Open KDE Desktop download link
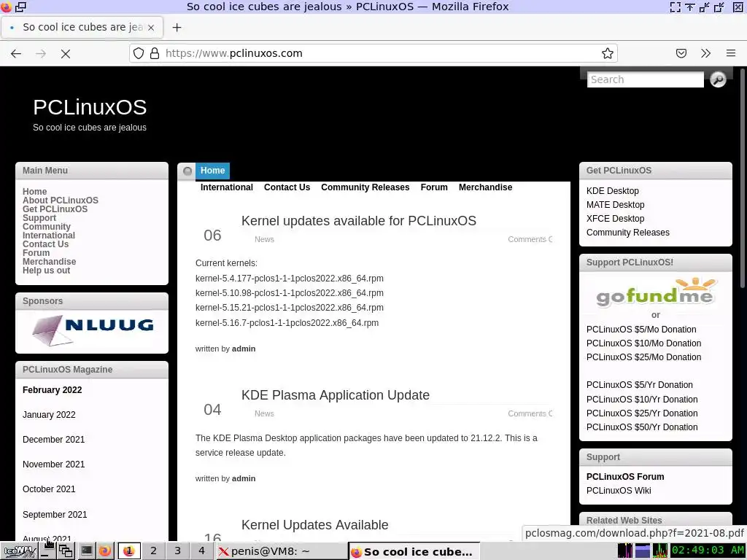The height and width of the screenshot is (560, 747). point(613,191)
